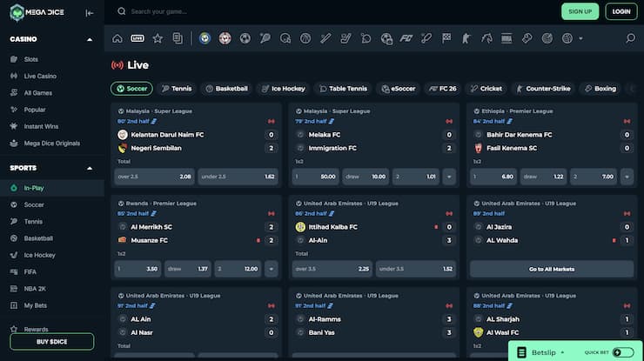644x361 pixels.
Task: Select the table tennis toolbar icon
Action: coord(366,38)
